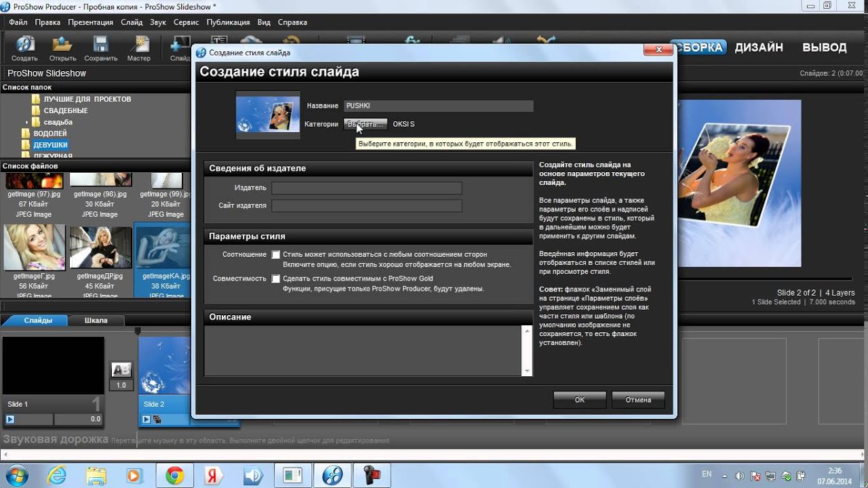Switch to the Слайды tab

click(x=38, y=320)
